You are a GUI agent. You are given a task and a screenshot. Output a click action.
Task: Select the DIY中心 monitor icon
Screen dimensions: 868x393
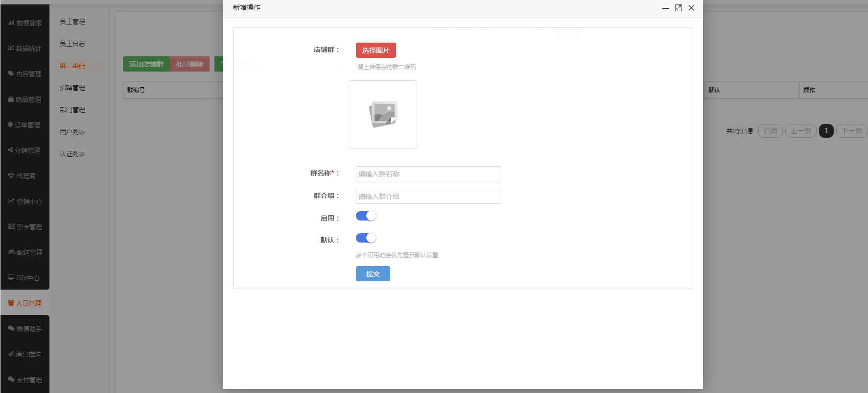pos(11,278)
